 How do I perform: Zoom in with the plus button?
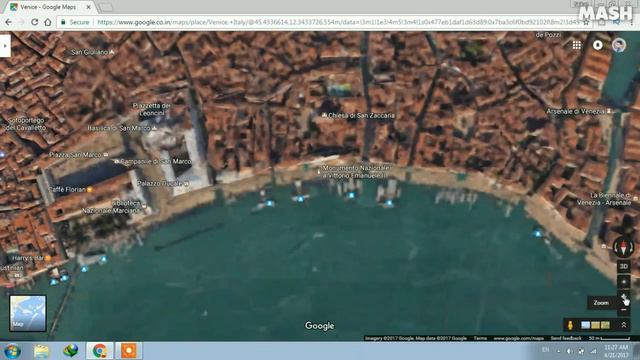pyautogui.click(x=624, y=296)
